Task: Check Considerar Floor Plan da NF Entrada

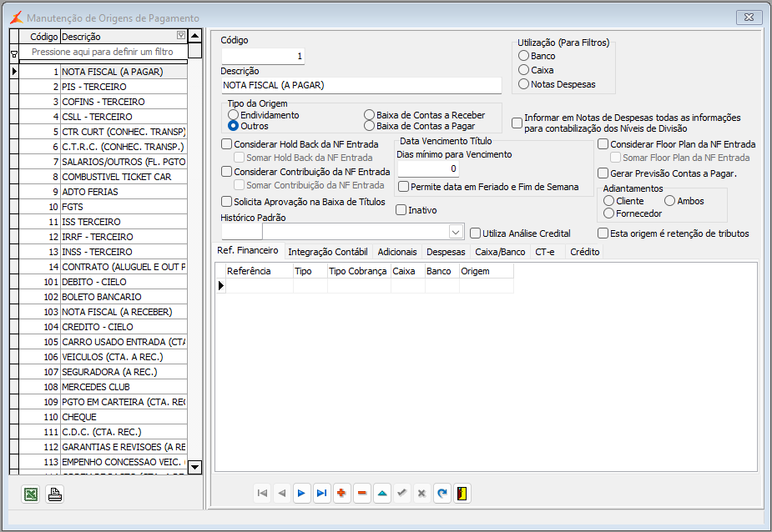Action: point(603,144)
